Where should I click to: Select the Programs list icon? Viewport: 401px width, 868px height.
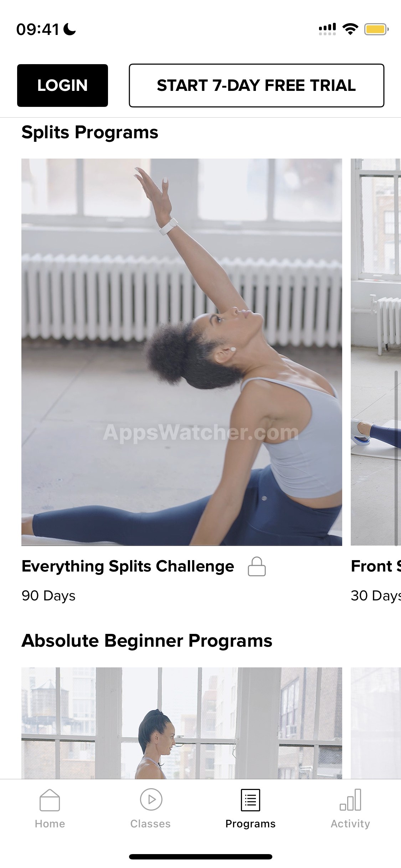point(250,800)
